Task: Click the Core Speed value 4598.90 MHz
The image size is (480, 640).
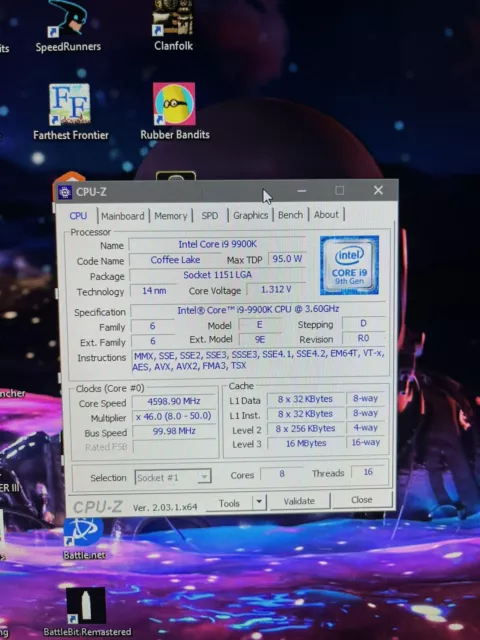Action: tap(174, 401)
